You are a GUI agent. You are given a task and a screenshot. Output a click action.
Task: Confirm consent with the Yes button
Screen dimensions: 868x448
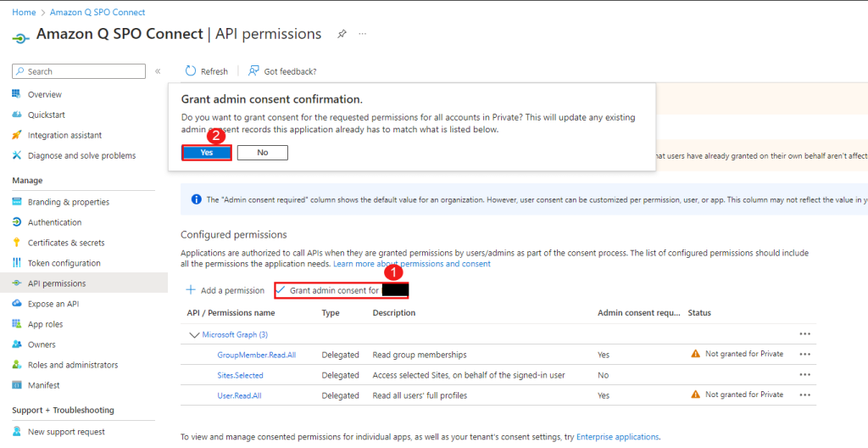point(207,153)
